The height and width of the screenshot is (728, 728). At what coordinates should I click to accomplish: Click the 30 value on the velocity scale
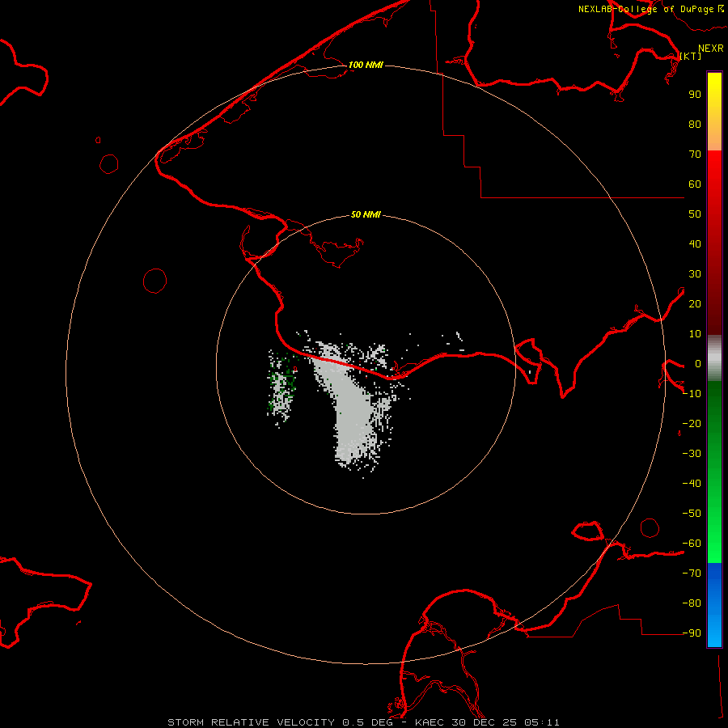pyautogui.click(x=695, y=274)
